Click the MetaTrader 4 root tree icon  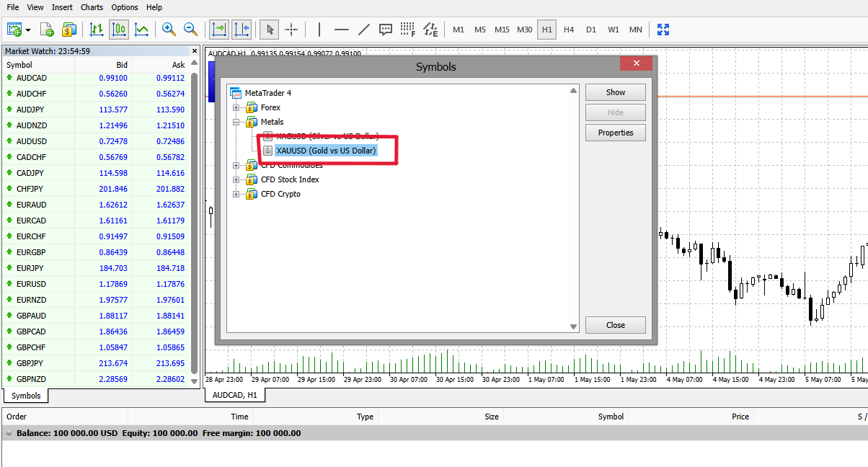236,93
